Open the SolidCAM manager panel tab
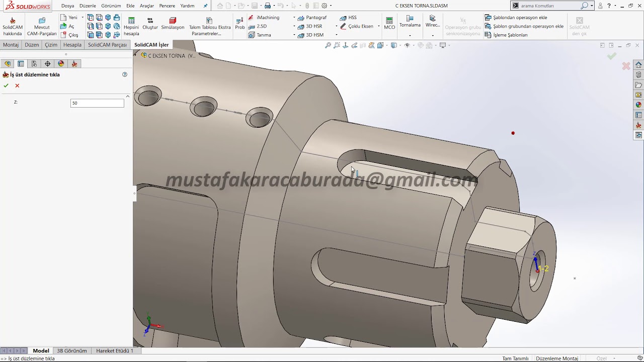Screen dimensions: 644x362 click(x=74, y=64)
